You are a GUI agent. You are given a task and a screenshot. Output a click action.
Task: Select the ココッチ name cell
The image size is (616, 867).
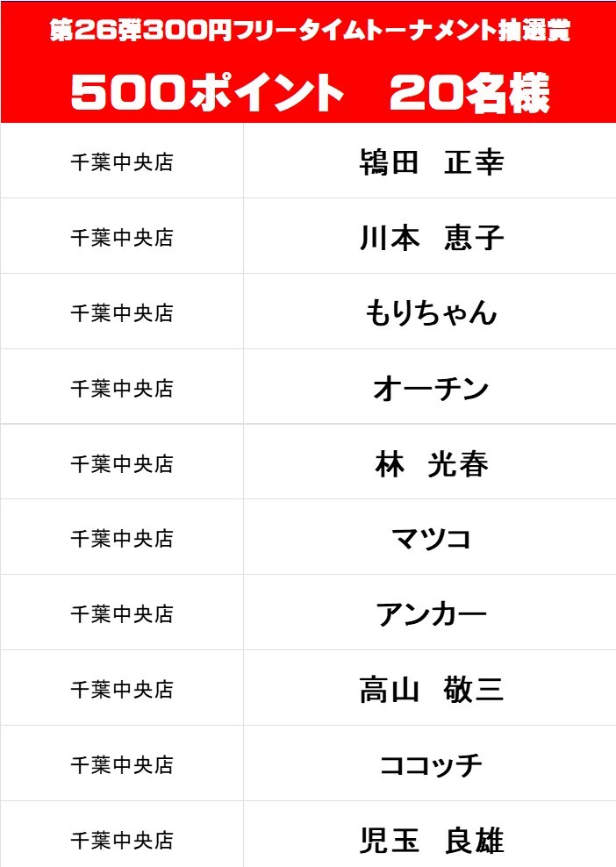click(x=430, y=763)
